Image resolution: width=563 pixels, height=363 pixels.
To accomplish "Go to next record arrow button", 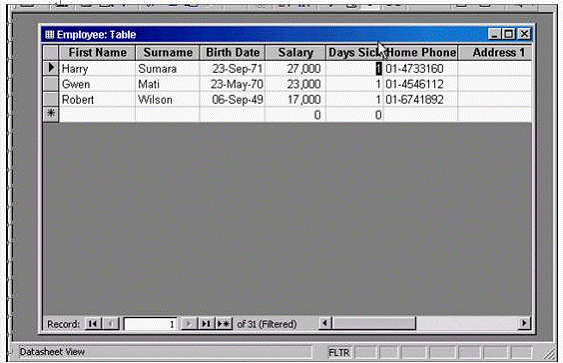I will pos(189,324).
